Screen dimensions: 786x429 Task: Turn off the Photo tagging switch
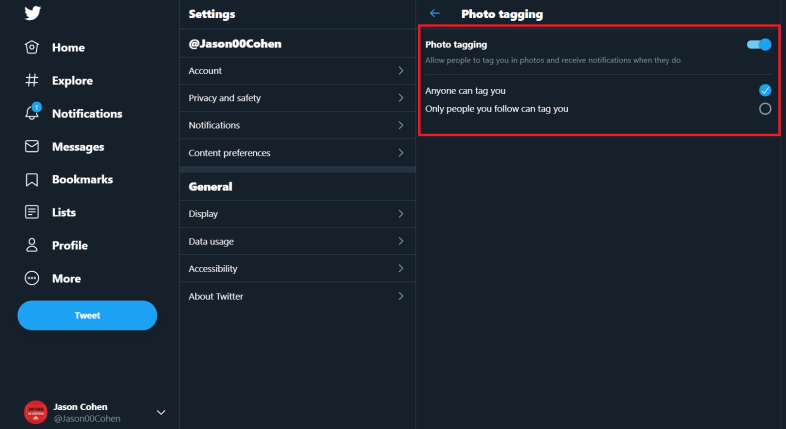click(x=759, y=45)
